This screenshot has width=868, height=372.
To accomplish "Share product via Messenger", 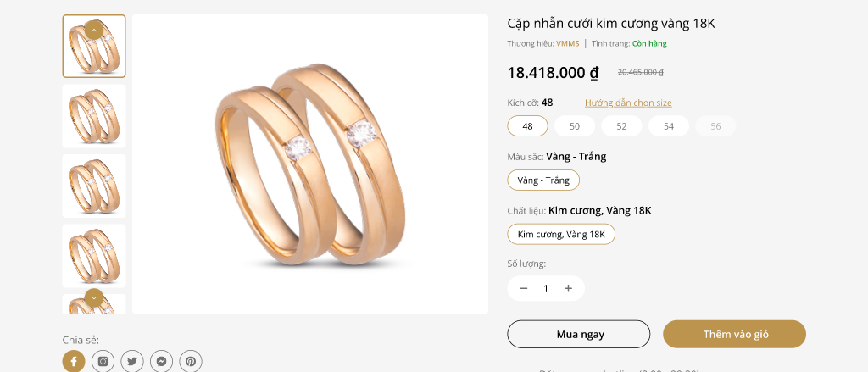I will pyautogui.click(x=161, y=361).
